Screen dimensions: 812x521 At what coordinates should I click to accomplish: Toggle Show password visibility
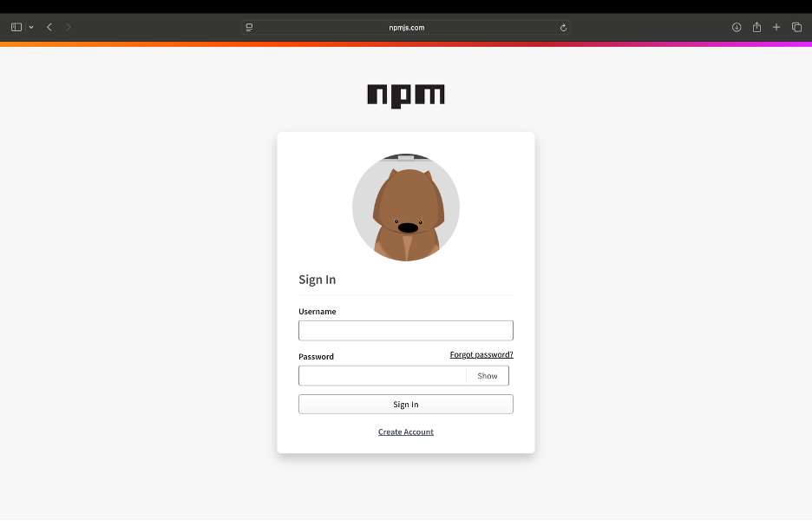(488, 376)
